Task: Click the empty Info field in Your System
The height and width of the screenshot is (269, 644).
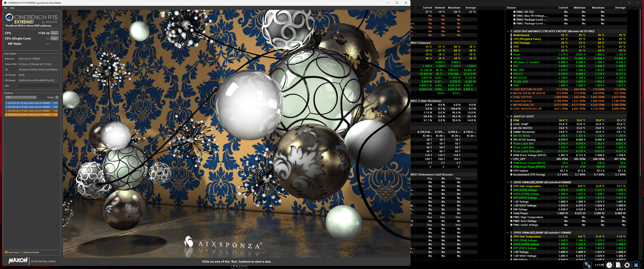Action: tap(38, 86)
